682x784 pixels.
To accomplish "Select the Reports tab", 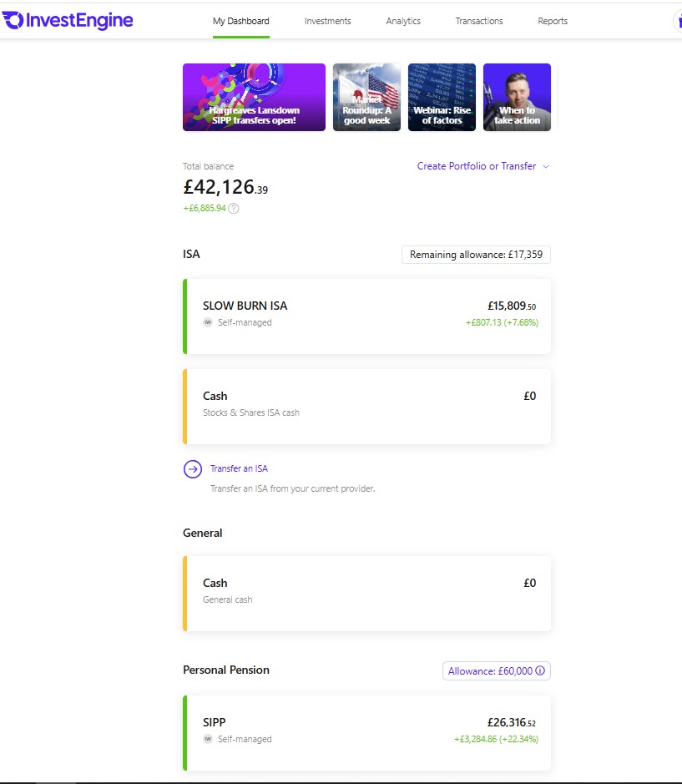I will [553, 21].
